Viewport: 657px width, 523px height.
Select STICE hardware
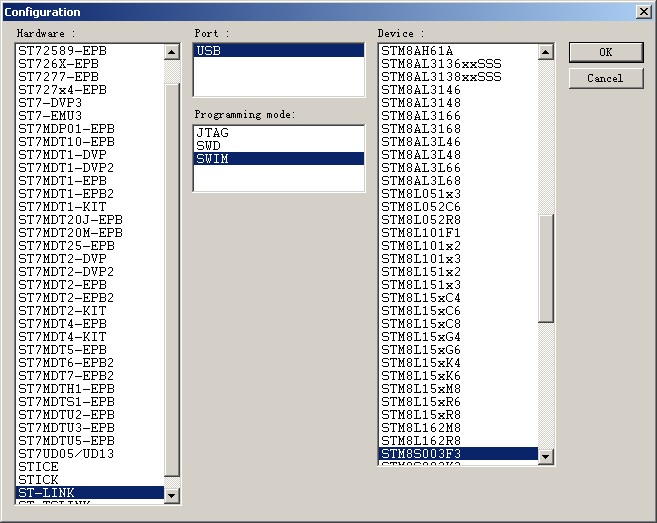pos(90,466)
